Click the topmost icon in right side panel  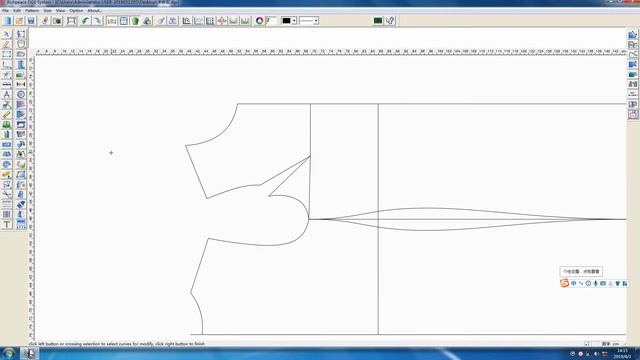[633, 35]
